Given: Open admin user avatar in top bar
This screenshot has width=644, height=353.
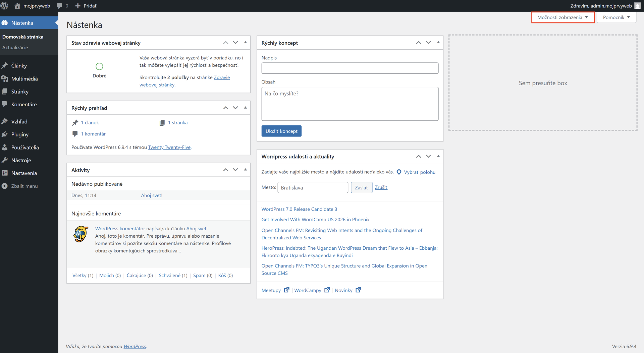Looking at the screenshot, I should [x=637, y=6].
